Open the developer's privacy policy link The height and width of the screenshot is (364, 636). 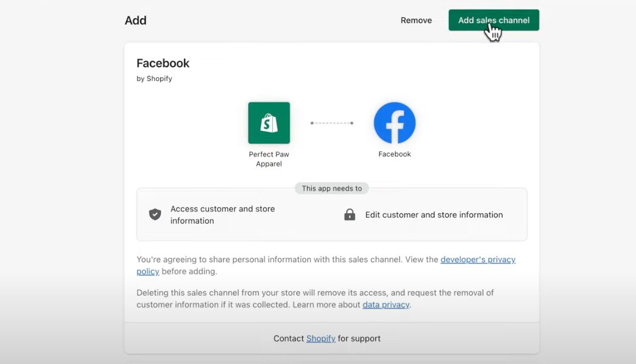click(478, 259)
